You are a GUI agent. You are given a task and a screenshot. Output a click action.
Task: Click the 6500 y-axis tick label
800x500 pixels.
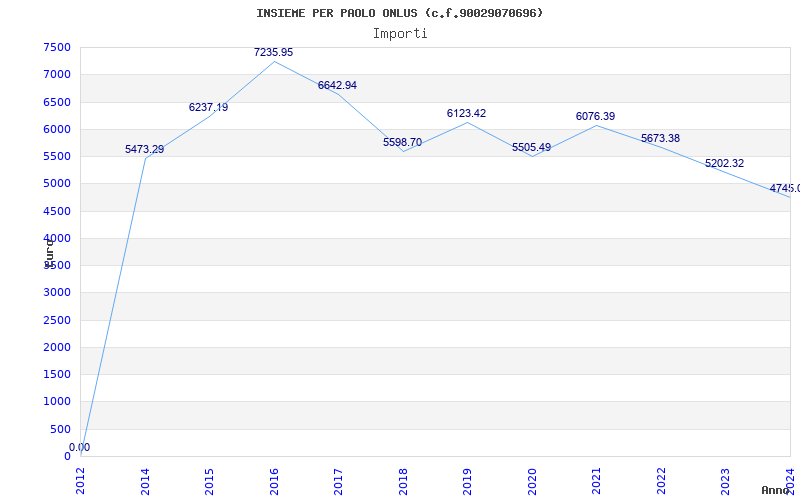pos(57,102)
